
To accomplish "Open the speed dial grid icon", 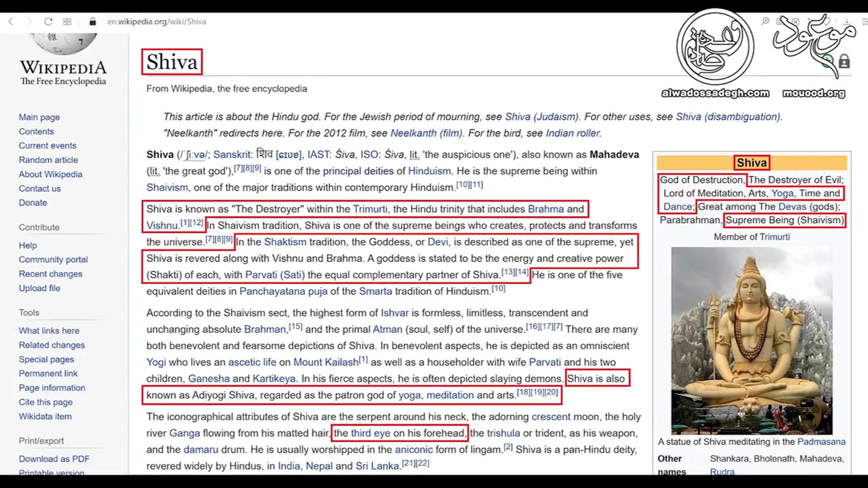I will click(67, 22).
